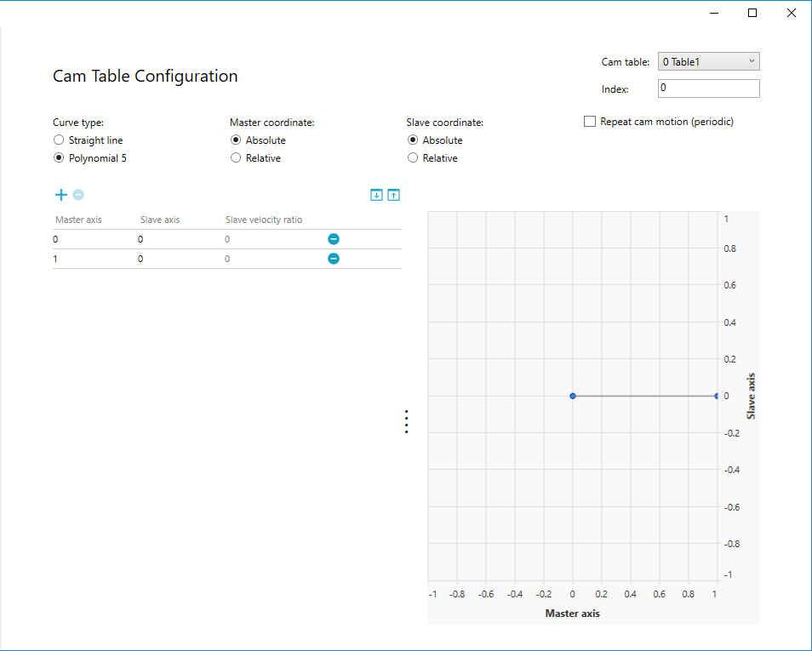
Task: Select Straight line curve type
Action: pos(59,140)
